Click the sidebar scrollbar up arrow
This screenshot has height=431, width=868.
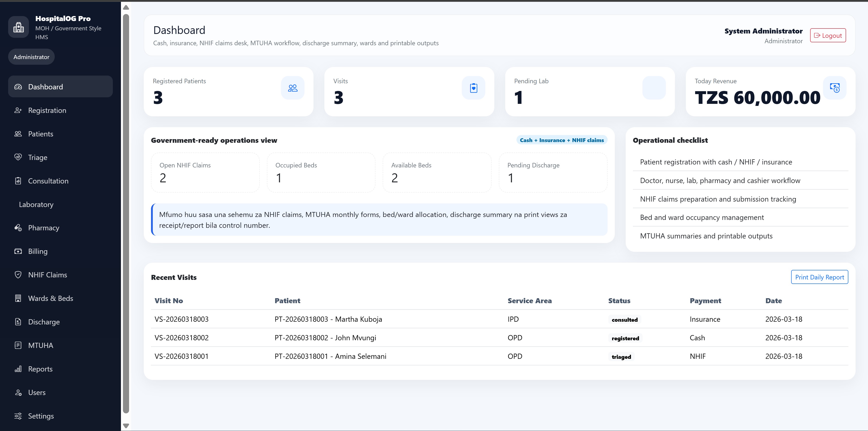tap(126, 7)
